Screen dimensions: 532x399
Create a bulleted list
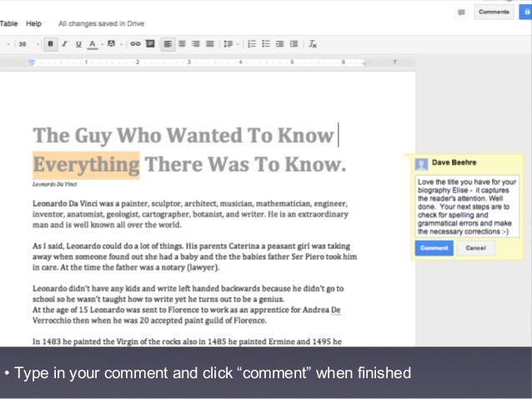[x=267, y=43]
